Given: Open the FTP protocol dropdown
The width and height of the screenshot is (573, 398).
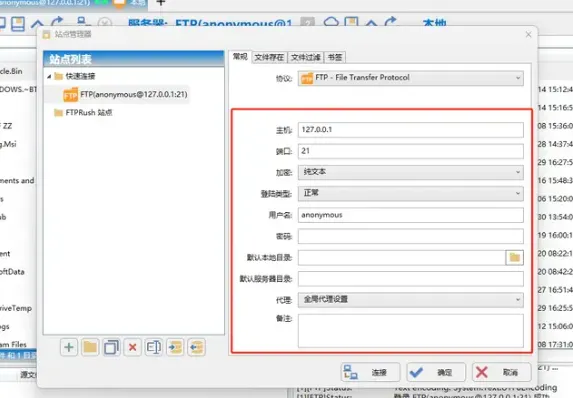Looking at the screenshot, I should click(410, 78).
